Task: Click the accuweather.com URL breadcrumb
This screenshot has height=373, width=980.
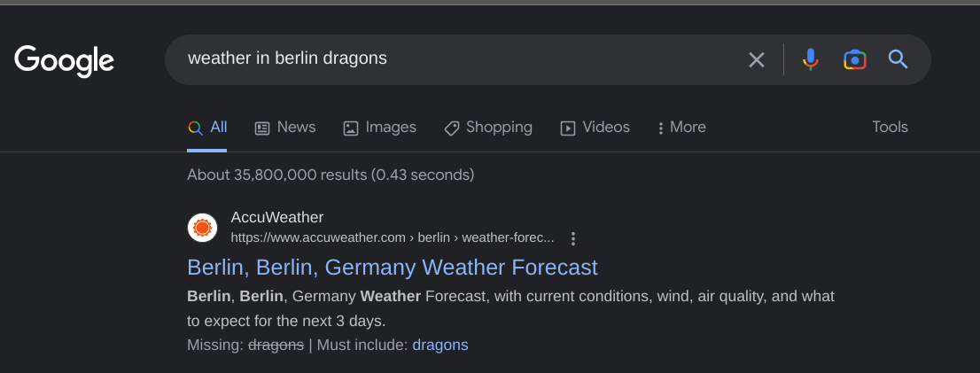Action: pyautogui.click(x=392, y=237)
